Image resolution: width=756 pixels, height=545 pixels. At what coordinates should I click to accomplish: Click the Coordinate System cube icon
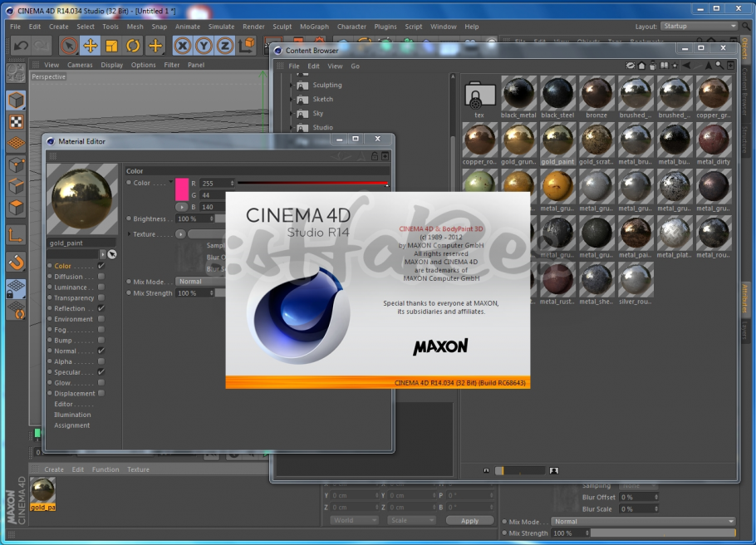click(247, 46)
